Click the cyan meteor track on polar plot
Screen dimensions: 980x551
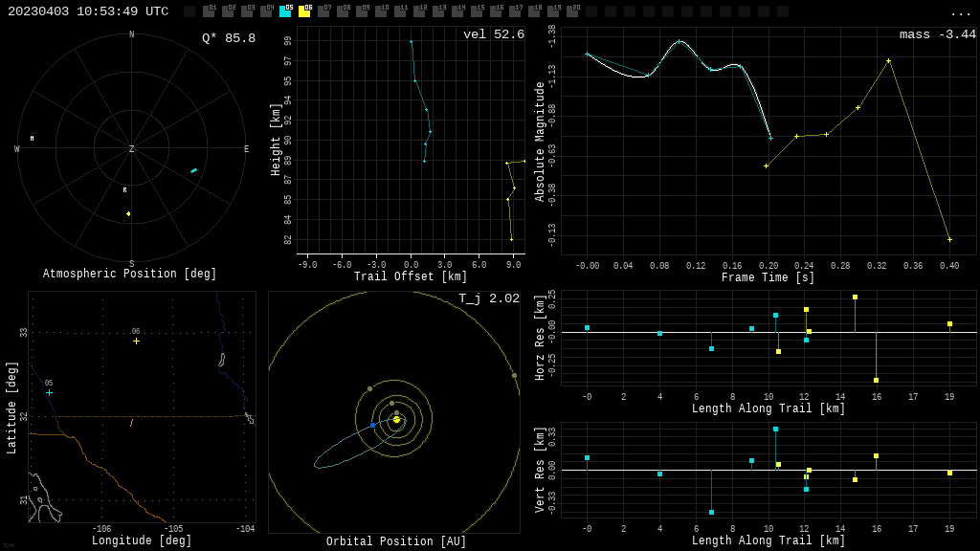tap(193, 170)
